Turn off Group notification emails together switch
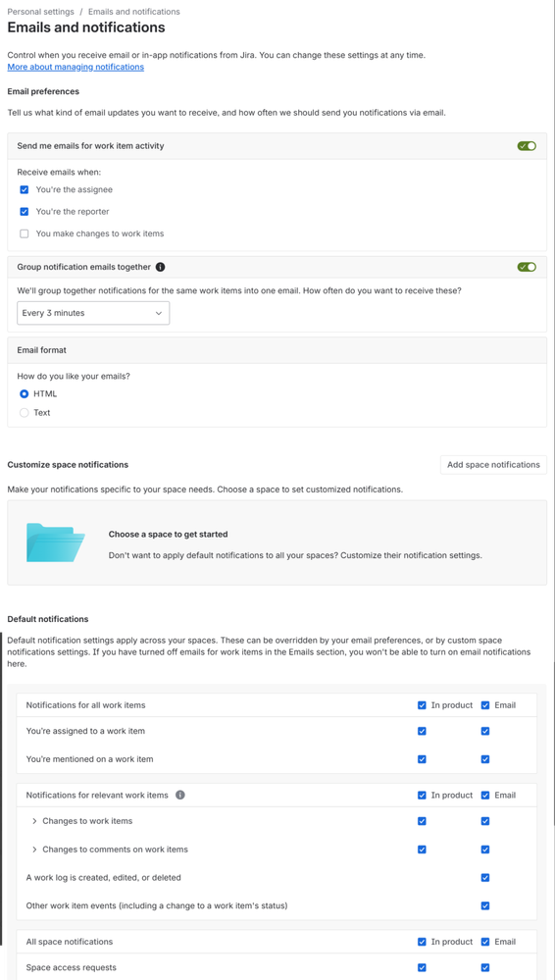Screen dimensions: 555x980 coord(527,267)
